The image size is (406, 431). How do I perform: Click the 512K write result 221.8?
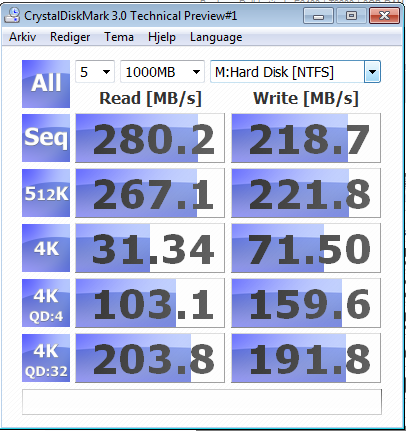coord(306,193)
